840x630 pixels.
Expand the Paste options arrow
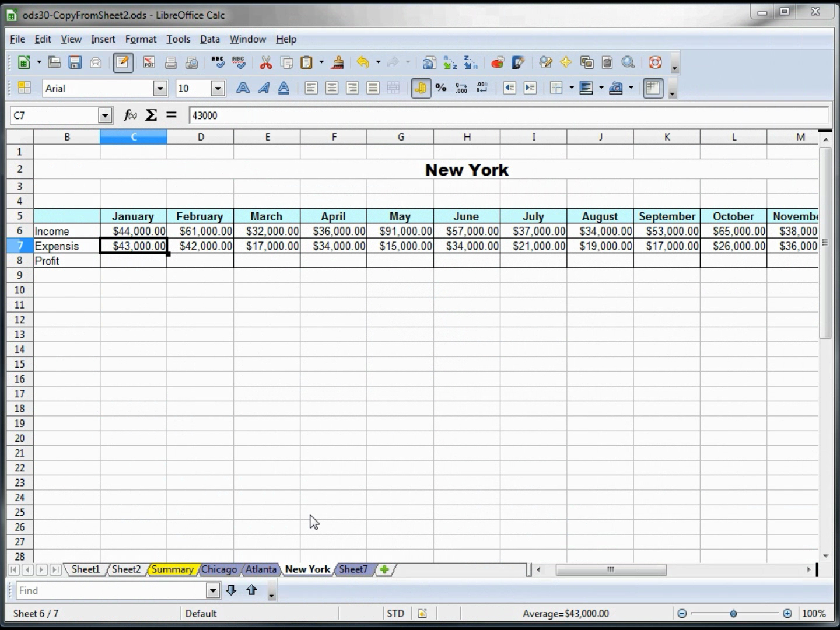click(x=321, y=62)
